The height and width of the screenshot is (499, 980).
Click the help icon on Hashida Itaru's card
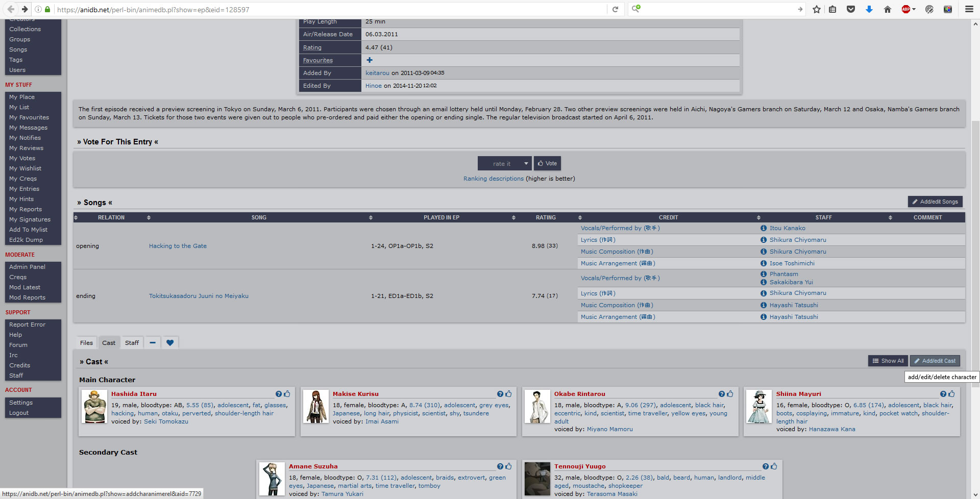[279, 394]
